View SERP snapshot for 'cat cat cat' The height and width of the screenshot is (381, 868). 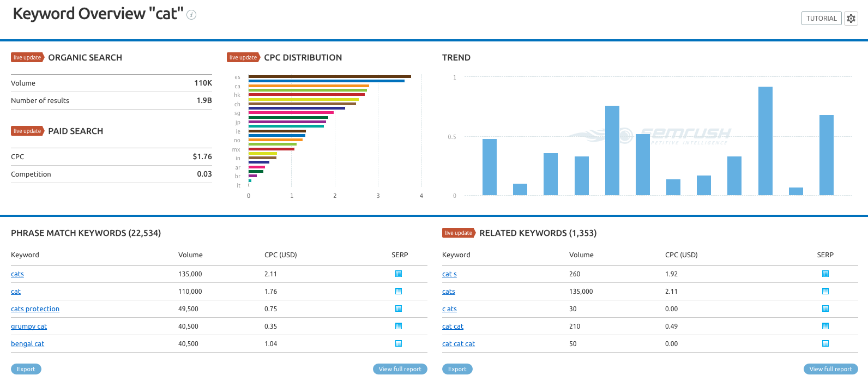click(x=825, y=343)
